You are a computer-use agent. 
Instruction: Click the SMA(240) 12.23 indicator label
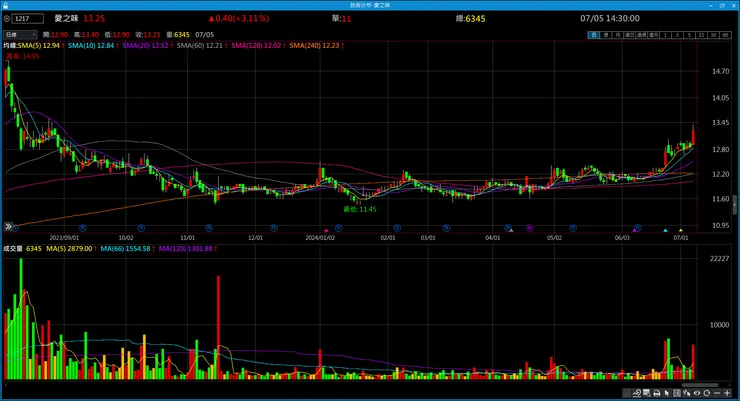[316, 45]
